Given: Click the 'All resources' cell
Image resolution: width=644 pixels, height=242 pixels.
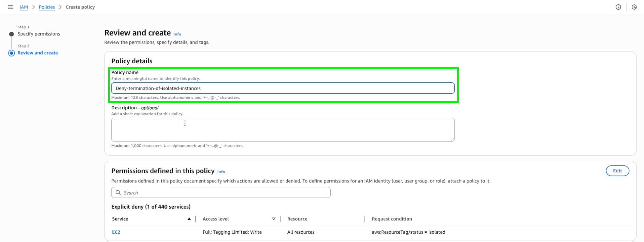Looking at the screenshot, I should [301, 232].
